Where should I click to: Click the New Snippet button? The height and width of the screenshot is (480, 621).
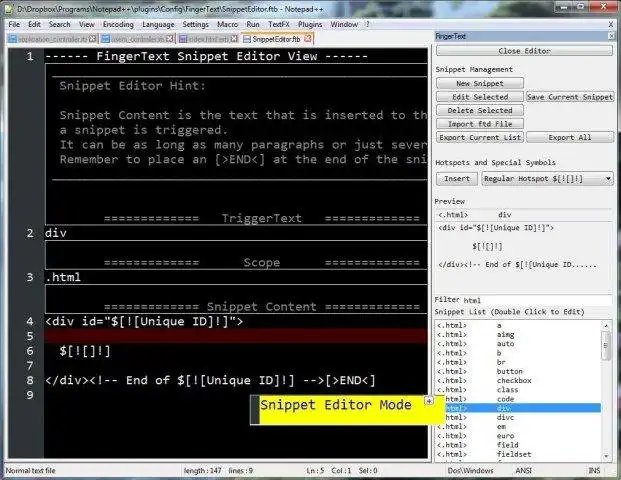click(480, 83)
